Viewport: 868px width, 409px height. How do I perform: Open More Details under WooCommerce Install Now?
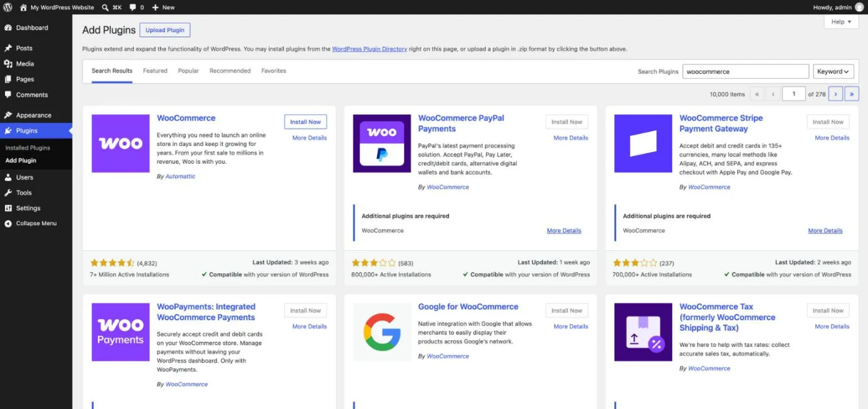click(309, 138)
